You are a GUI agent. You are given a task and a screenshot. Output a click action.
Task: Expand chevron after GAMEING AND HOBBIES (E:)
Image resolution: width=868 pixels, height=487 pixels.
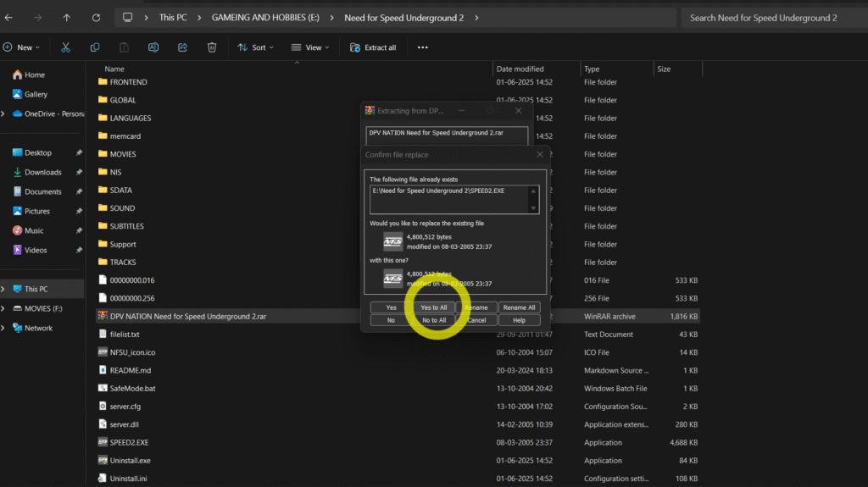click(x=331, y=18)
